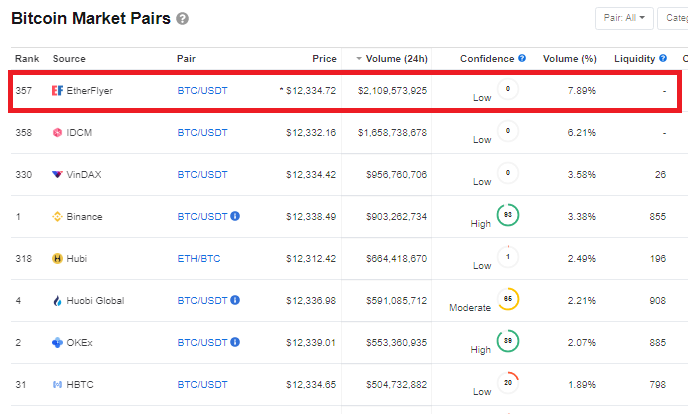688x414 pixels.
Task: Click the HBTC exchange logo
Action: click(x=57, y=385)
